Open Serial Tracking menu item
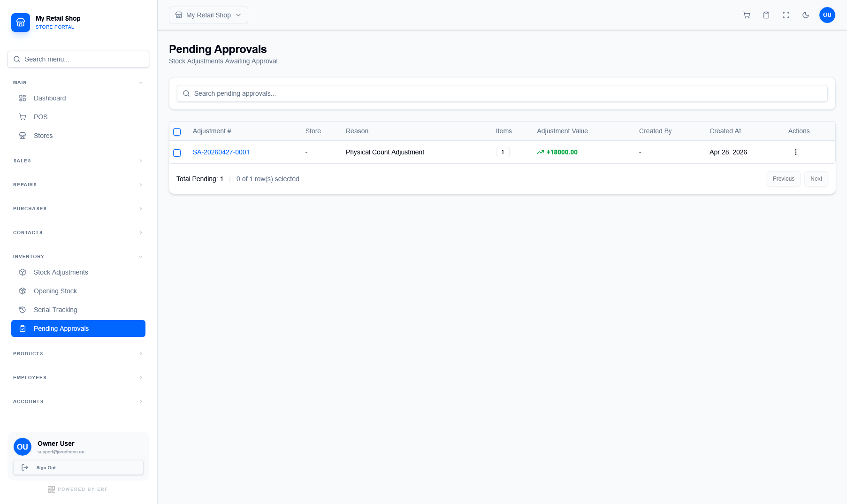This screenshot has width=847, height=504. tap(78, 310)
